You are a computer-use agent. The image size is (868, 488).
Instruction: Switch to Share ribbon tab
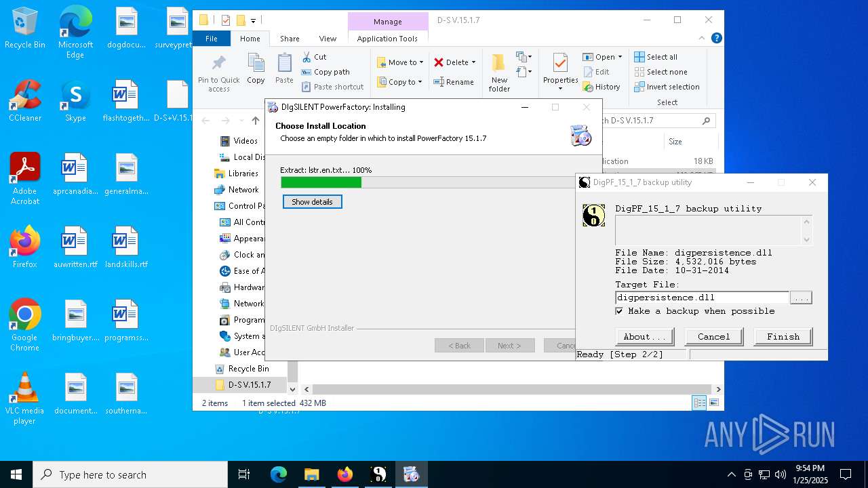tap(290, 39)
